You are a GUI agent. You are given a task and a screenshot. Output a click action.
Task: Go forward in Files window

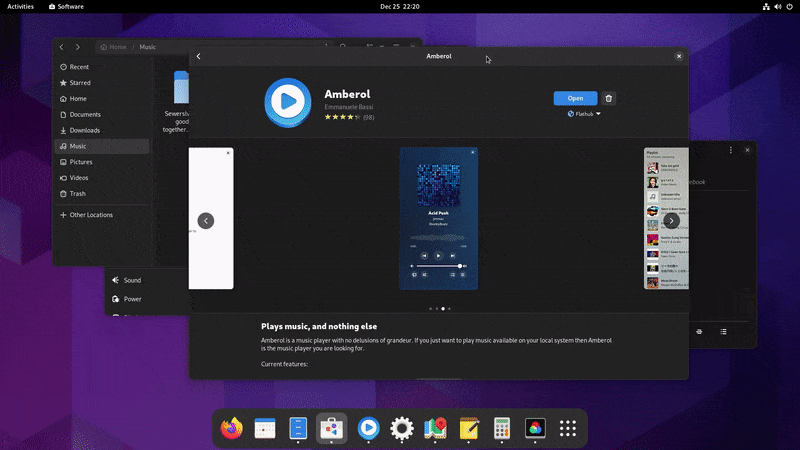(x=78, y=47)
